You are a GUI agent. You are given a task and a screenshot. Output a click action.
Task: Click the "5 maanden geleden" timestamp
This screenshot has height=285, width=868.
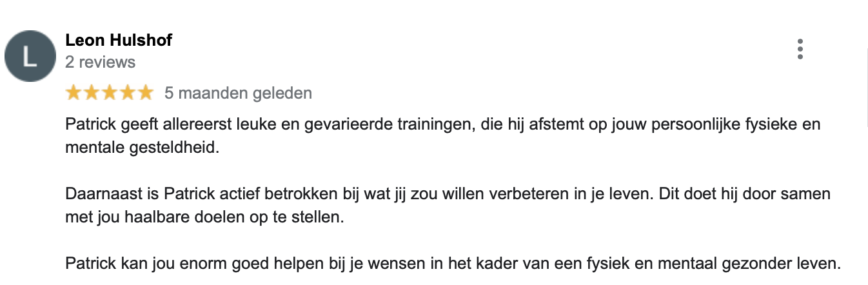tap(238, 93)
